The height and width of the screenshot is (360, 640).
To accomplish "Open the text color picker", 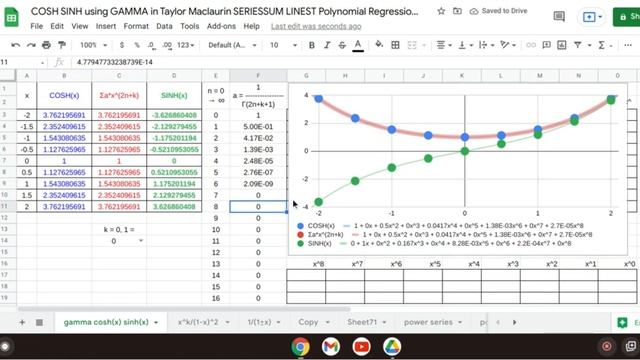I will [x=358, y=45].
